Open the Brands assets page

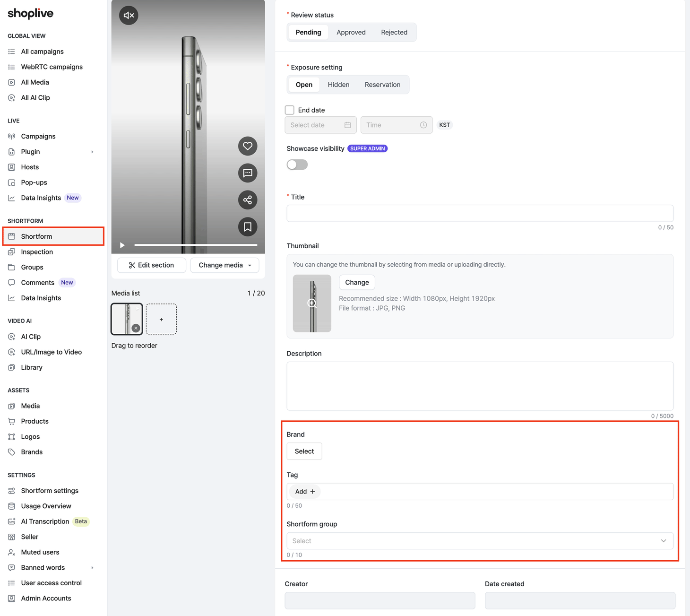(32, 452)
